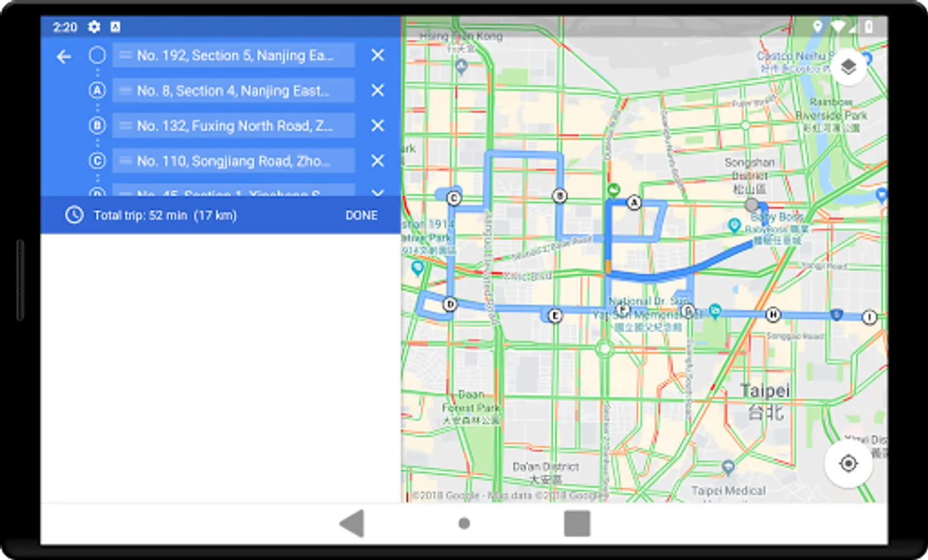Tap the pin under Hsing Tian Kong label
Viewport: 928px width, 560px height.
pyautogui.click(x=461, y=66)
